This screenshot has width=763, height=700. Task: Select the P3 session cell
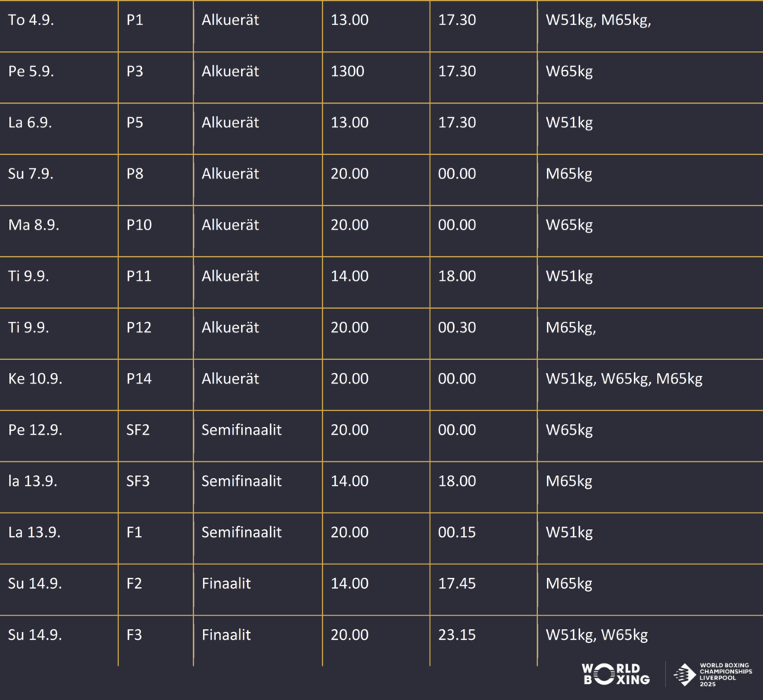(156, 77)
